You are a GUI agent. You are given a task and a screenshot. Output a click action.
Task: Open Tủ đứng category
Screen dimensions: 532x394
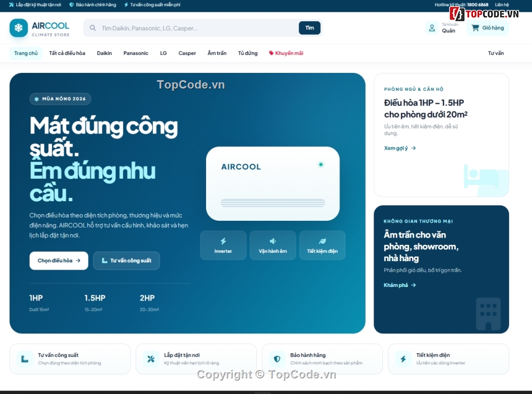[x=248, y=53]
